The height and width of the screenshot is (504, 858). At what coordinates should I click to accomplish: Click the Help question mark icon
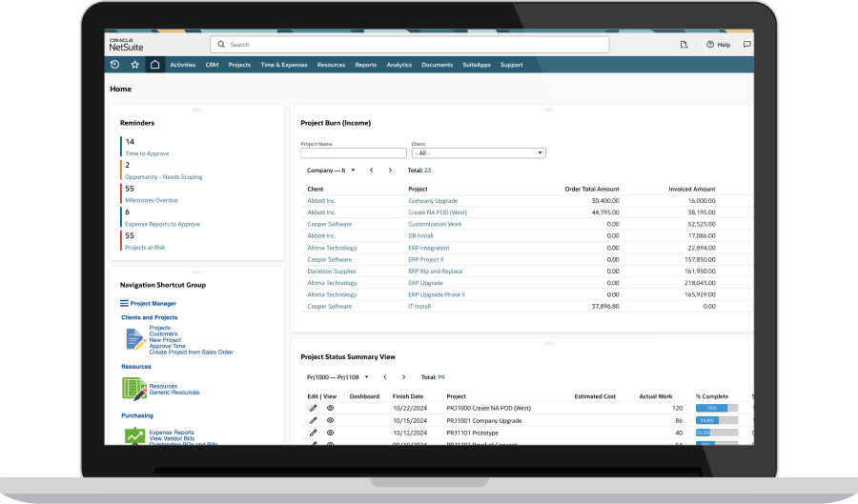(710, 45)
